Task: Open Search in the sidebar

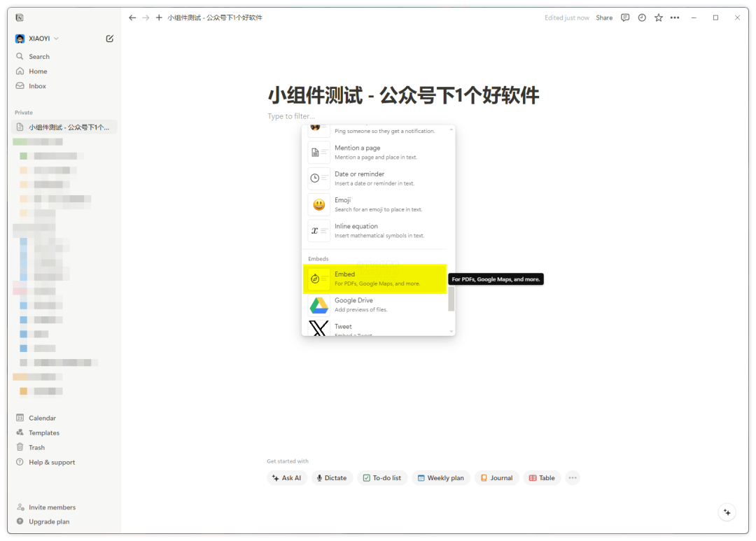Action: click(x=39, y=57)
